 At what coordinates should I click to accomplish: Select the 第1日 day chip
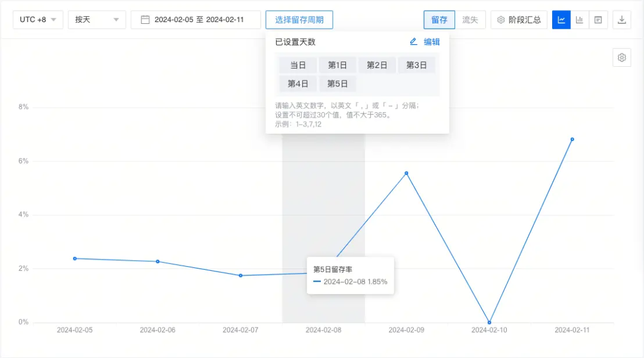[x=337, y=65]
